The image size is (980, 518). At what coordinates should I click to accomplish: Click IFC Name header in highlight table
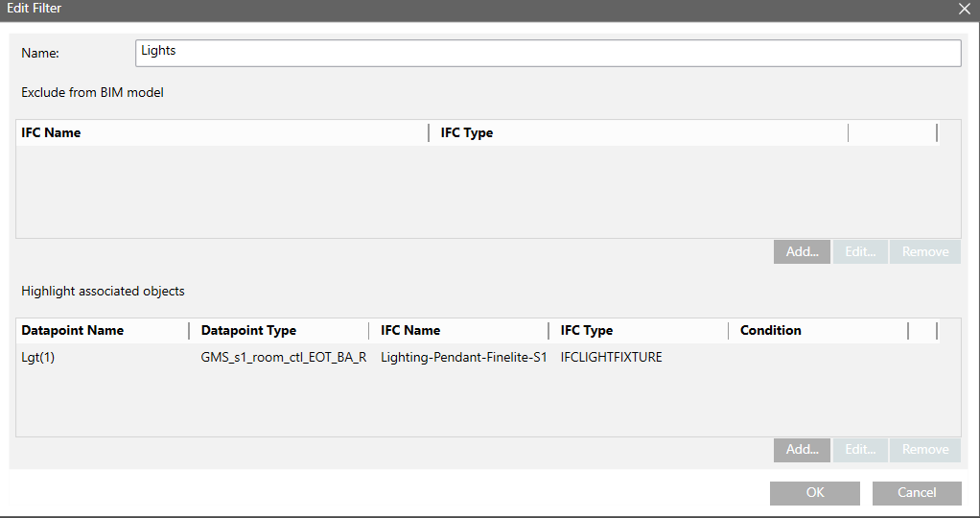tap(410, 330)
